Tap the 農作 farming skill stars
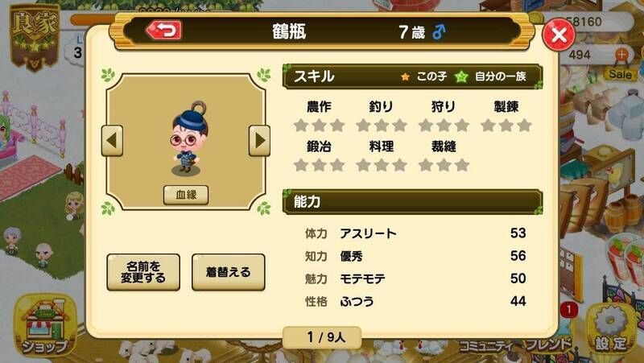Image resolution: width=644 pixels, height=363 pixels. click(x=319, y=126)
